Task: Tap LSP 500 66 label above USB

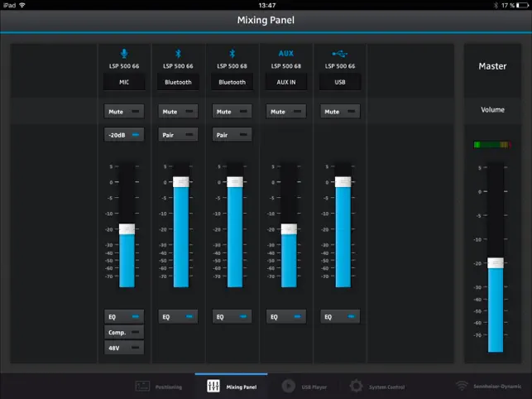Action: [x=340, y=66]
